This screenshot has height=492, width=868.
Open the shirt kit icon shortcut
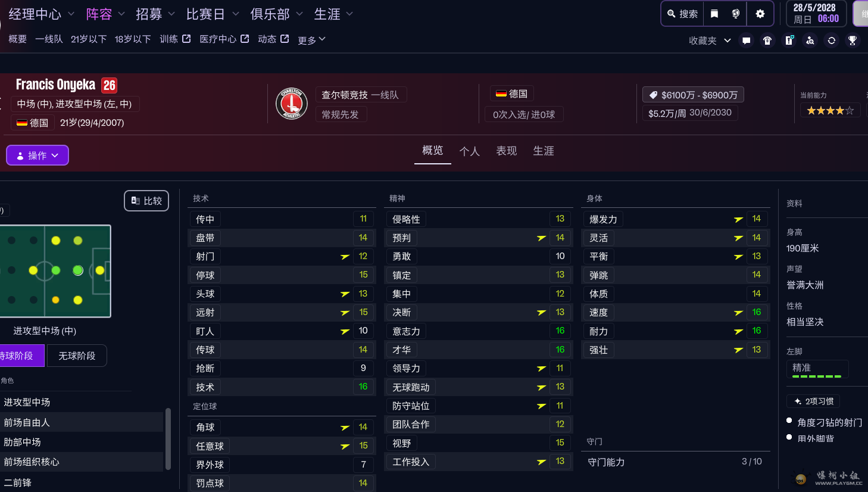(767, 41)
